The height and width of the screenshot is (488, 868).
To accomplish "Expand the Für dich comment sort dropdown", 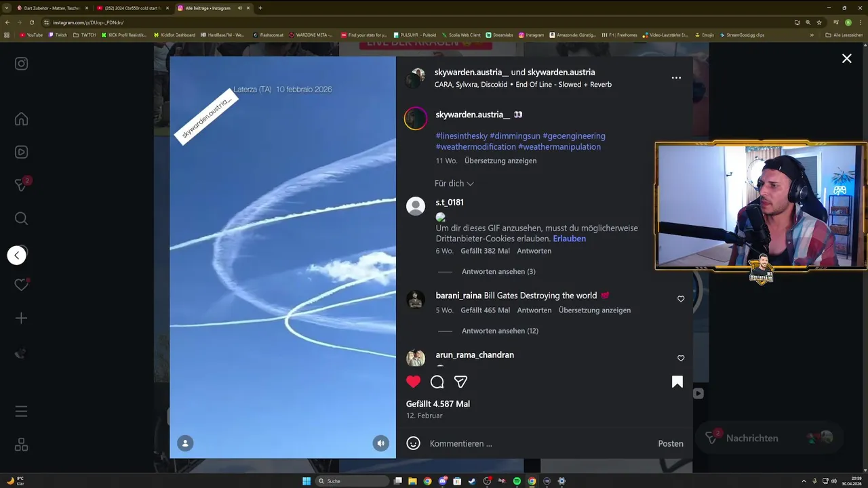I will click(x=454, y=184).
